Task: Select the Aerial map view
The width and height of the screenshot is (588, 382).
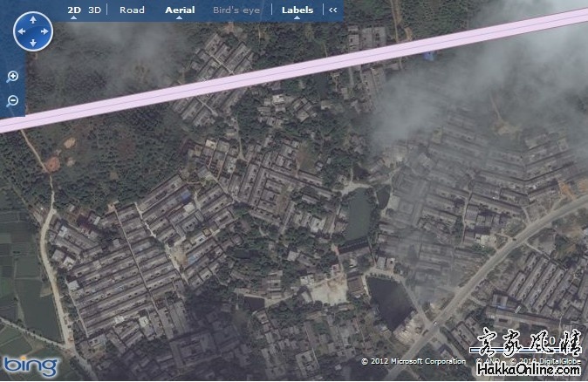Action: [x=180, y=10]
